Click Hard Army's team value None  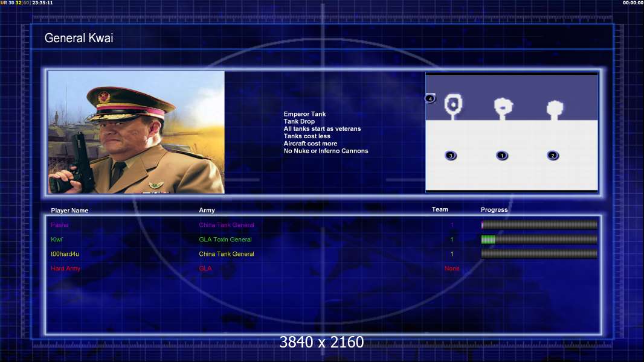coord(452,268)
